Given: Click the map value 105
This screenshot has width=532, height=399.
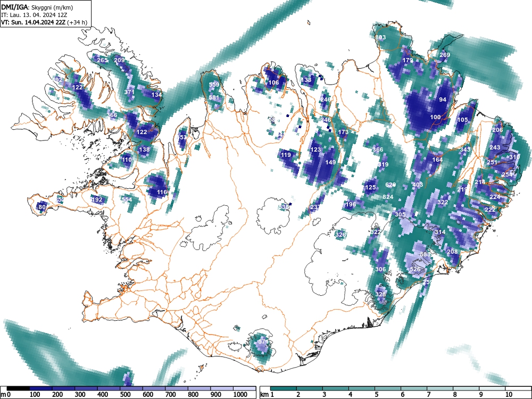Looking at the screenshot, I should pyautogui.click(x=462, y=120).
